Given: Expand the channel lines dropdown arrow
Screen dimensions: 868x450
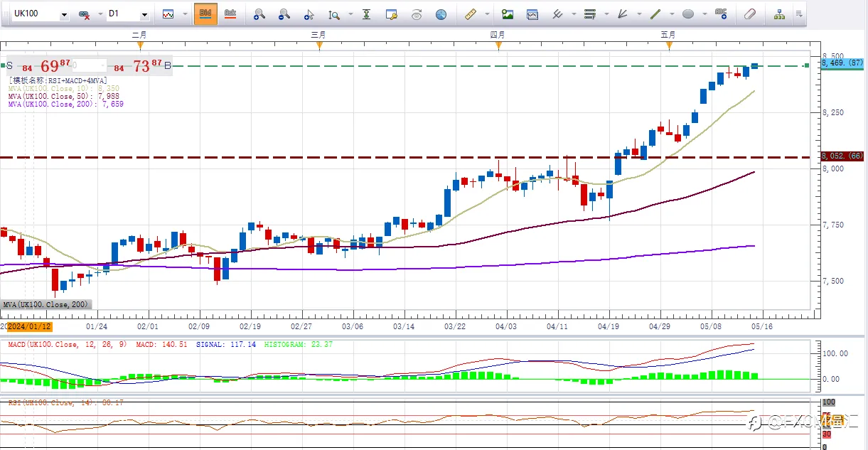Looking at the screenshot, I should point(574,15).
